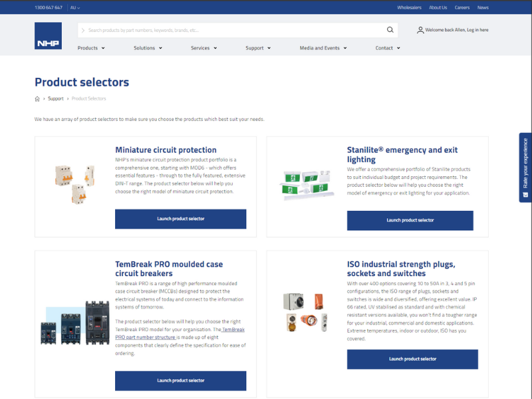Expand the Products menu
The width and height of the screenshot is (532, 399).
click(x=91, y=48)
